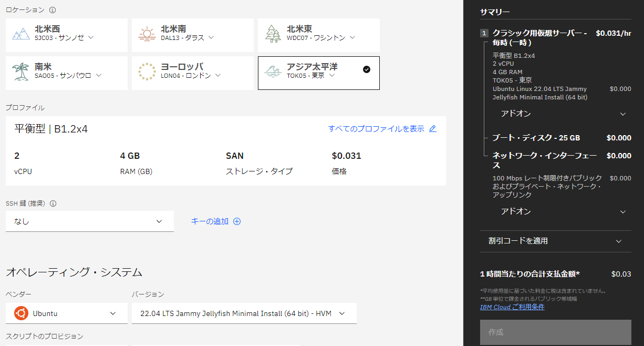Expand 割引コードを適用 section
Screen dimensions: 644x346
point(556,241)
